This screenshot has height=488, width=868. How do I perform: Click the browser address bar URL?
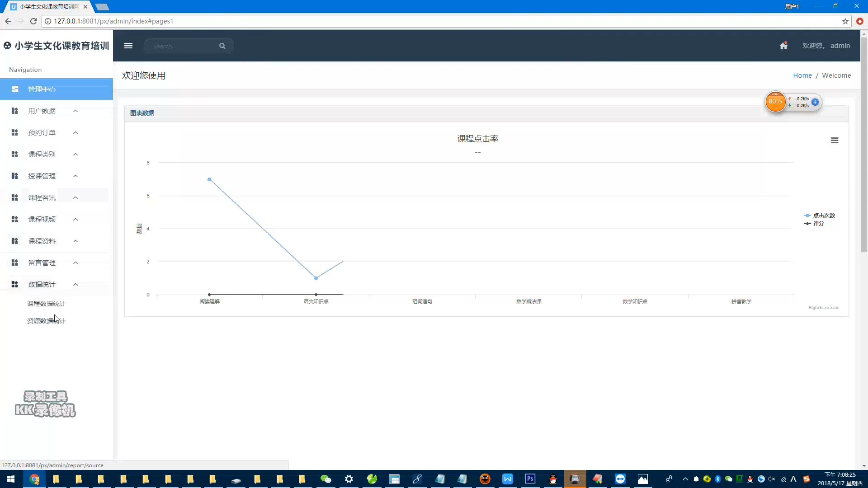(113, 21)
